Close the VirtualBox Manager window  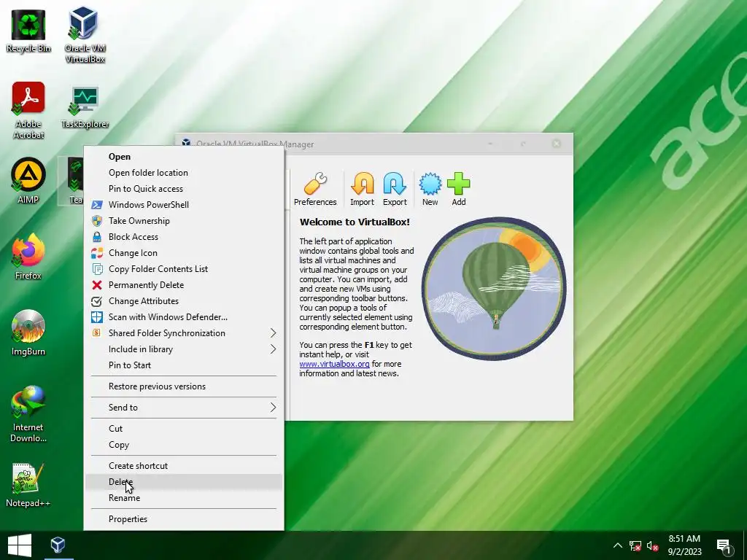556,144
